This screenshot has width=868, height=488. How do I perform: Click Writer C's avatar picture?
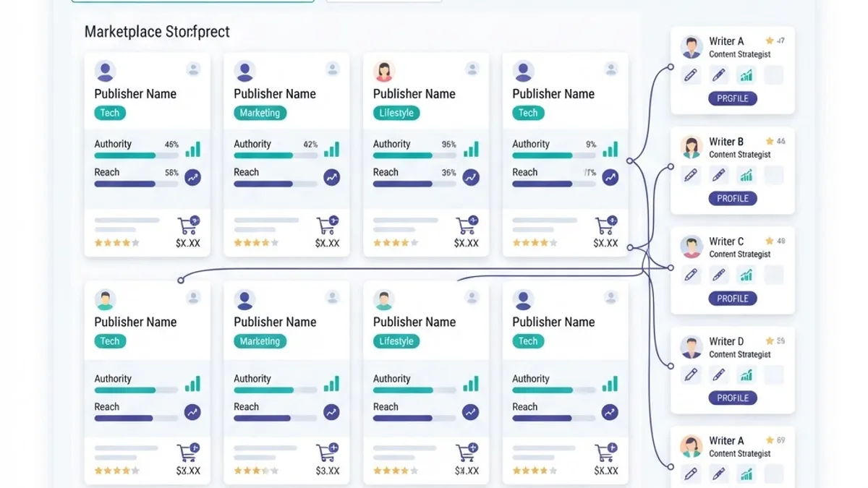tap(692, 247)
